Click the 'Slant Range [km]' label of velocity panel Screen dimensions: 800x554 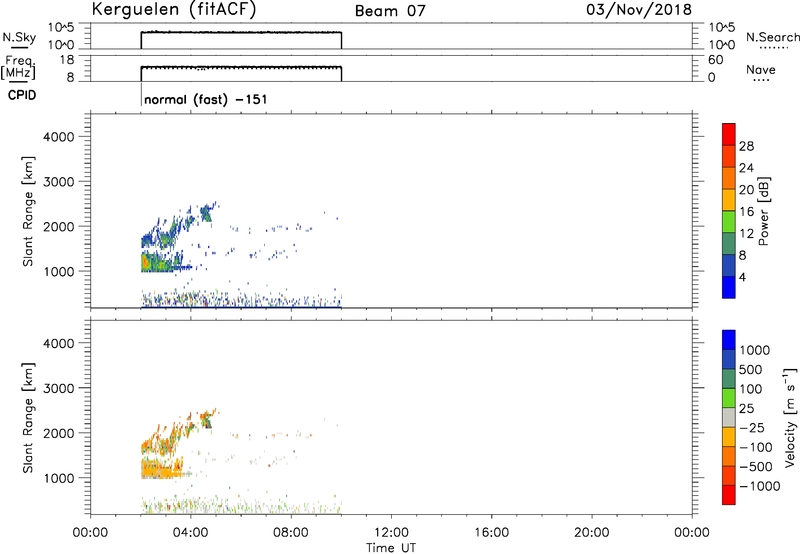pos(28,418)
